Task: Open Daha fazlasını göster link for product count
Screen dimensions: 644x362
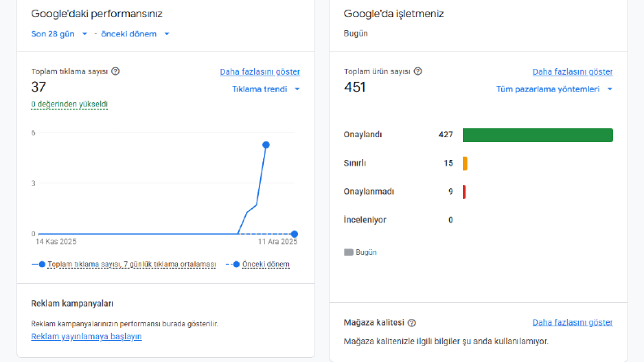Action: [573, 71]
